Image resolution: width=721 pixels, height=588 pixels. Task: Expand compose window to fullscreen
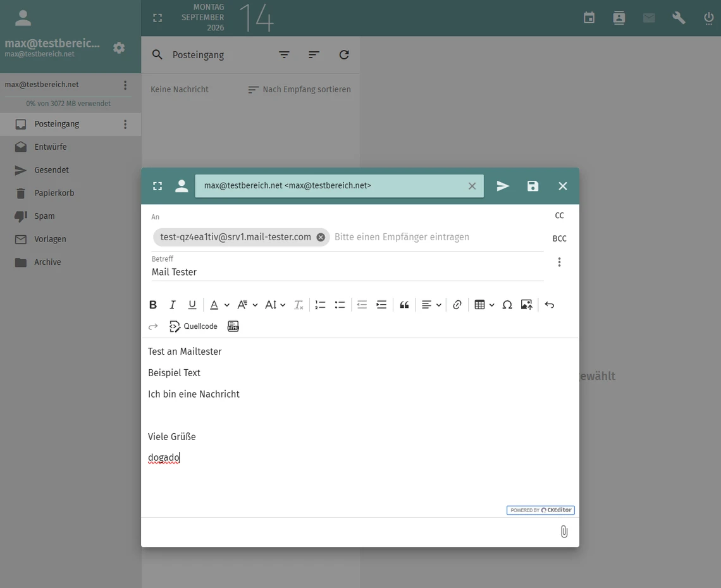[157, 186]
